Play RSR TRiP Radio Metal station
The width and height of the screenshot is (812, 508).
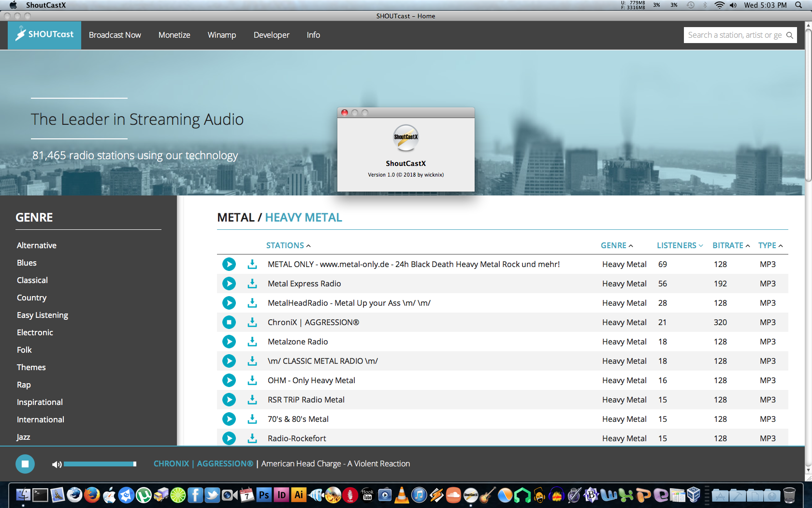[x=229, y=400]
